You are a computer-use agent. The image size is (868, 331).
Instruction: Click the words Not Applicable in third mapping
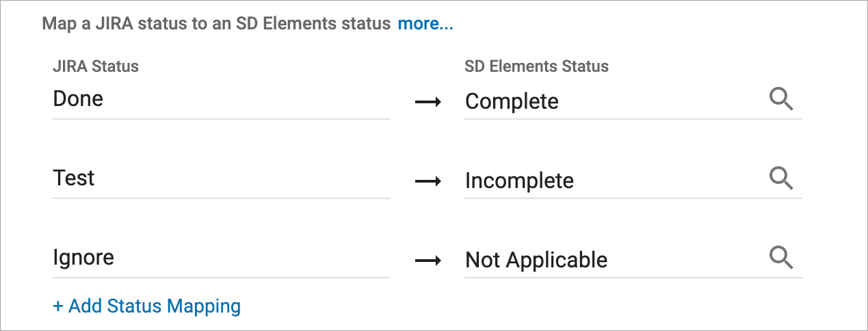[x=536, y=261]
